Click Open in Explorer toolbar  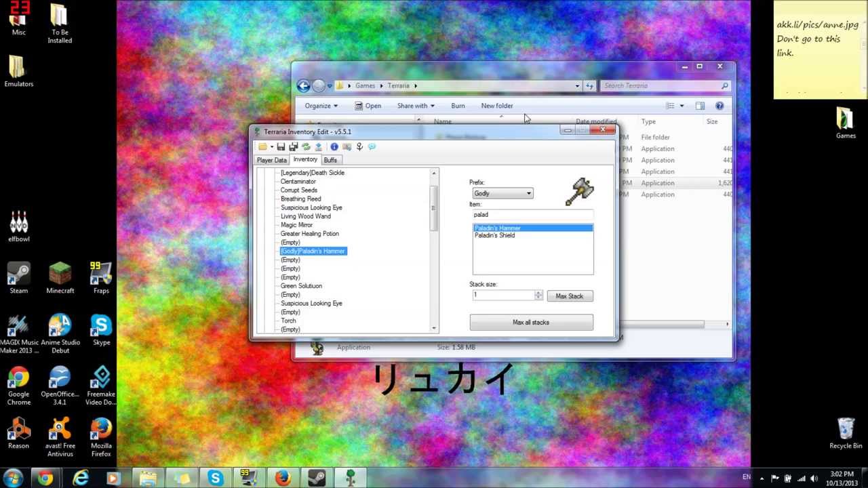pos(368,106)
